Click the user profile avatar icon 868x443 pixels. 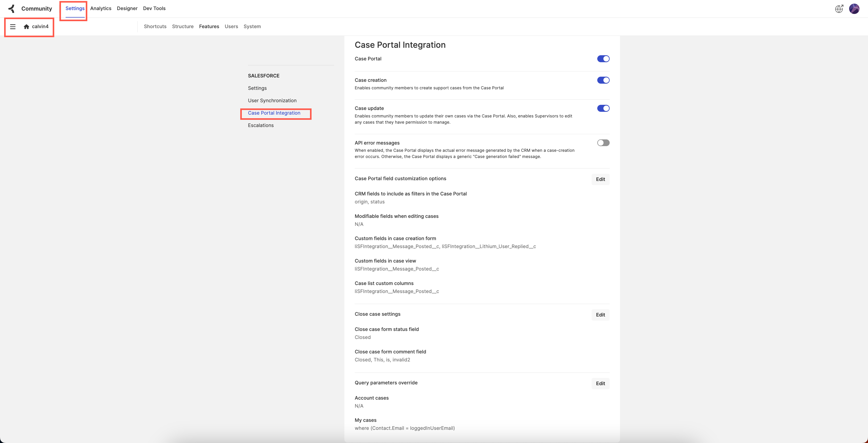(x=855, y=9)
